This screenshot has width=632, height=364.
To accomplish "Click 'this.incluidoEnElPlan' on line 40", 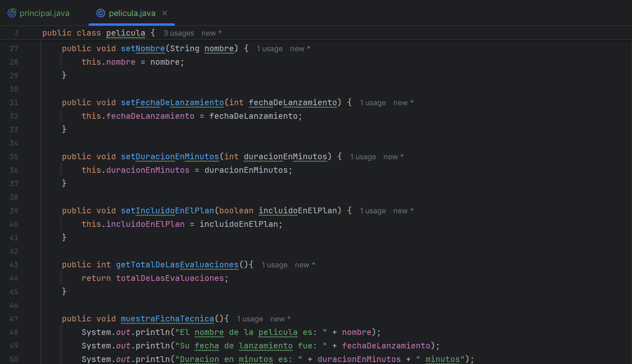I will (x=133, y=224).
